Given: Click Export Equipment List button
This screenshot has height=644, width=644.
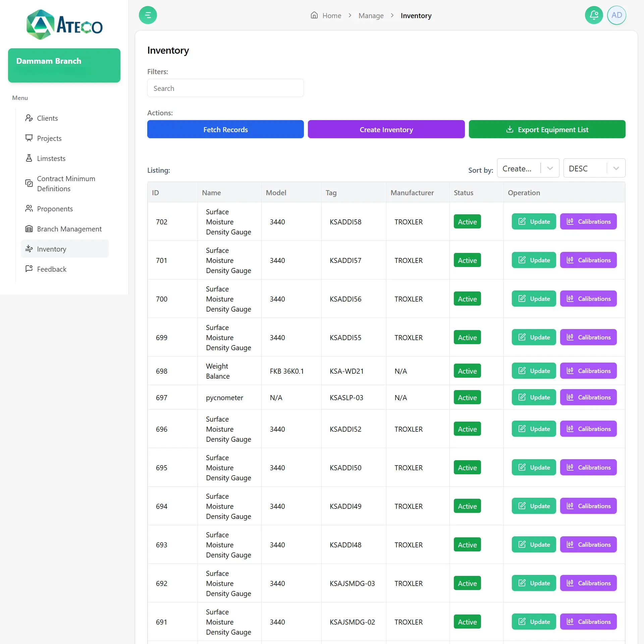Looking at the screenshot, I should (547, 129).
